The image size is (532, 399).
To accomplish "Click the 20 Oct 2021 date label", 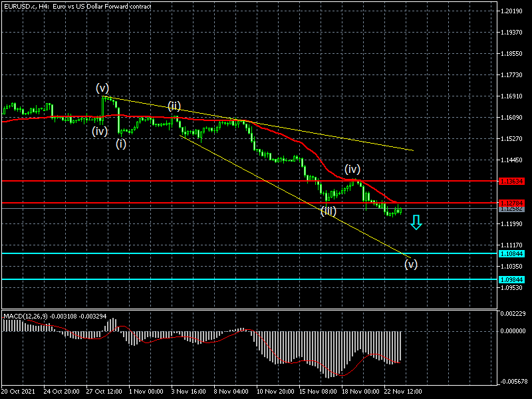I will tap(19, 392).
